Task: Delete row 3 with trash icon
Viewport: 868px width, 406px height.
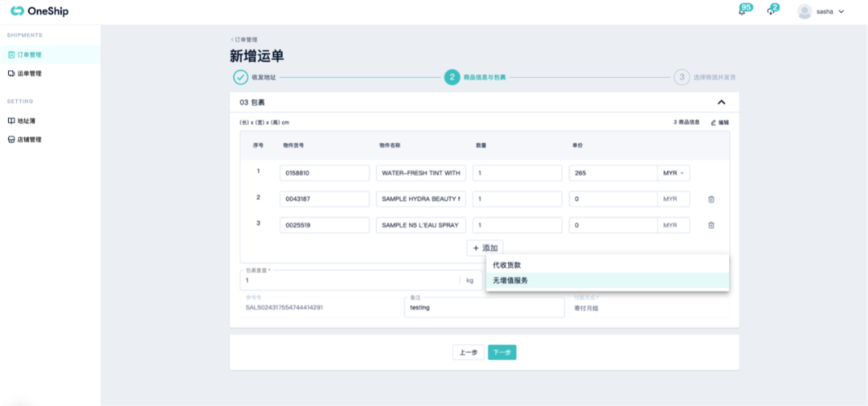Action: [711, 225]
